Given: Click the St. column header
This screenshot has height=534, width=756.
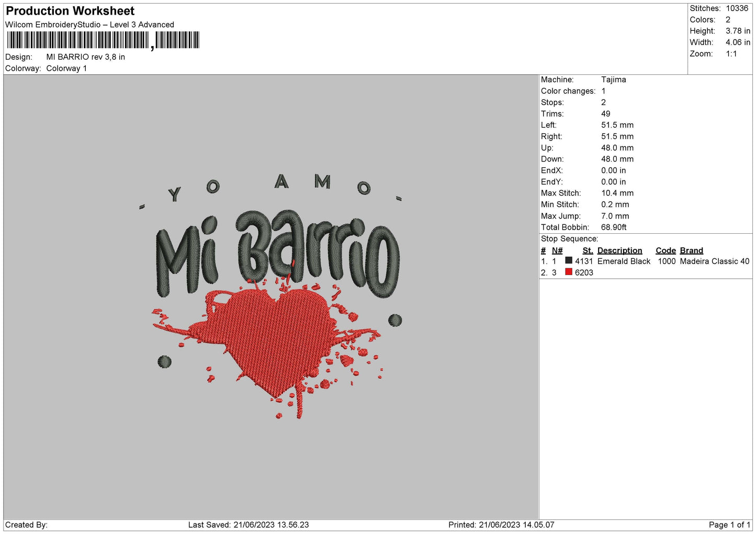Looking at the screenshot, I should pyautogui.click(x=588, y=251).
